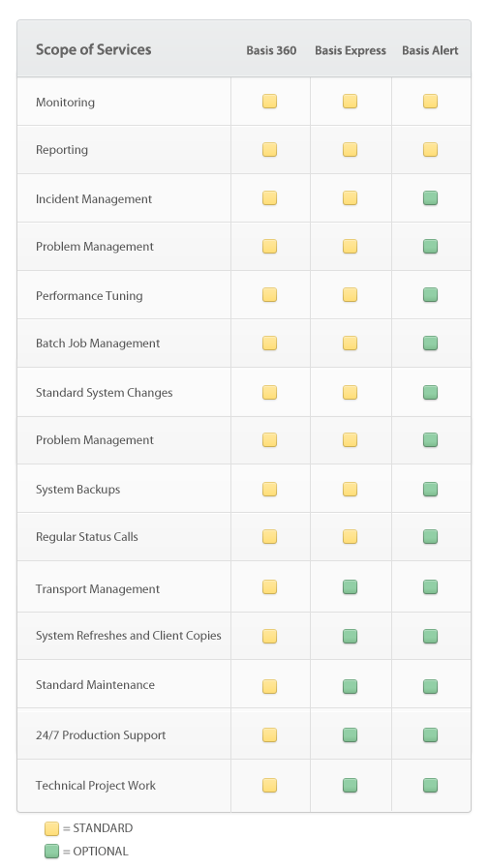This screenshot has width=489, height=868.
Task: Select the Basis Express column header
Action: point(351,50)
